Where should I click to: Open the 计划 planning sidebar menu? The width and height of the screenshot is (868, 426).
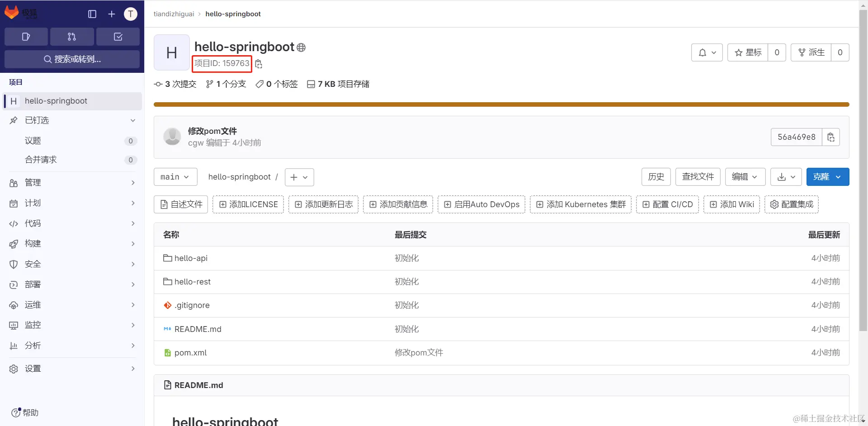tap(32, 203)
